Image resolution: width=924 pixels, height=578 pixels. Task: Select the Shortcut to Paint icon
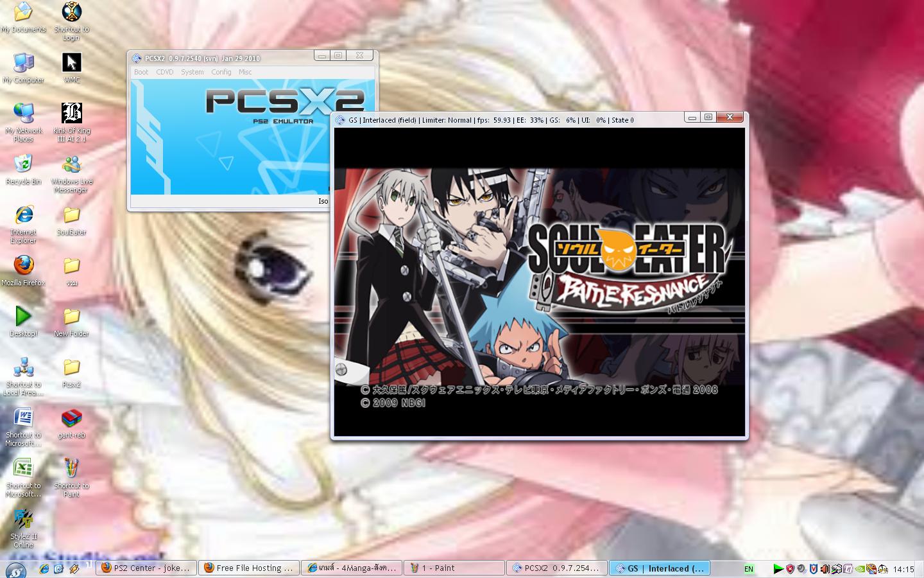pos(71,478)
